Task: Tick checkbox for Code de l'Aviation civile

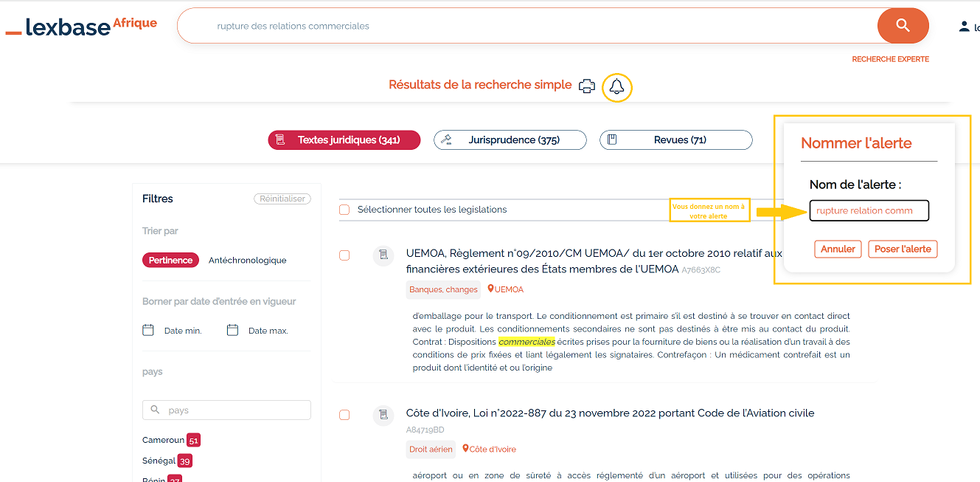Action: pyautogui.click(x=344, y=415)
